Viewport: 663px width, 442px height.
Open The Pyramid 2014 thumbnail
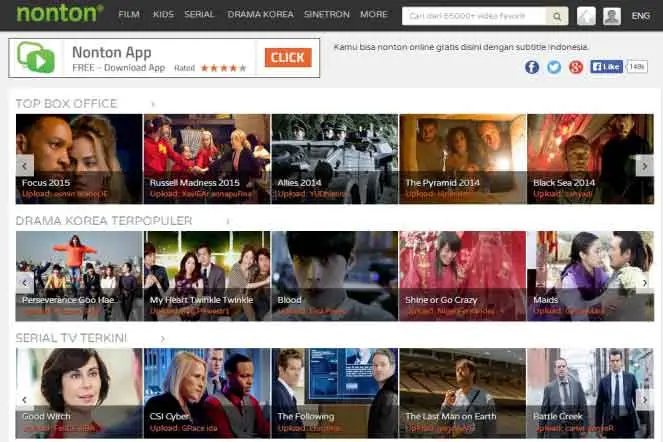463,159
